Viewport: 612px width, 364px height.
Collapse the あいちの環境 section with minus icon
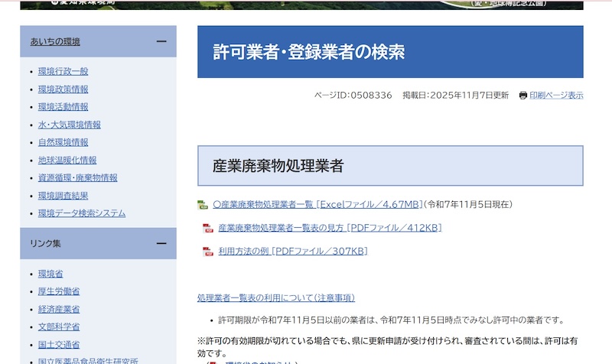tap(161, 41)
